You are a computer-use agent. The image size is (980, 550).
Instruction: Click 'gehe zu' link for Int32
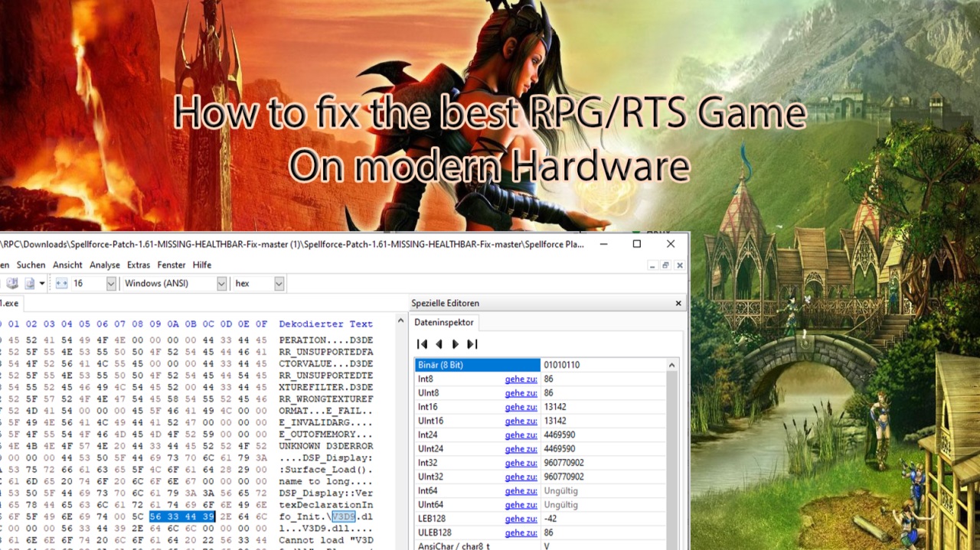(x=521, y=463)
